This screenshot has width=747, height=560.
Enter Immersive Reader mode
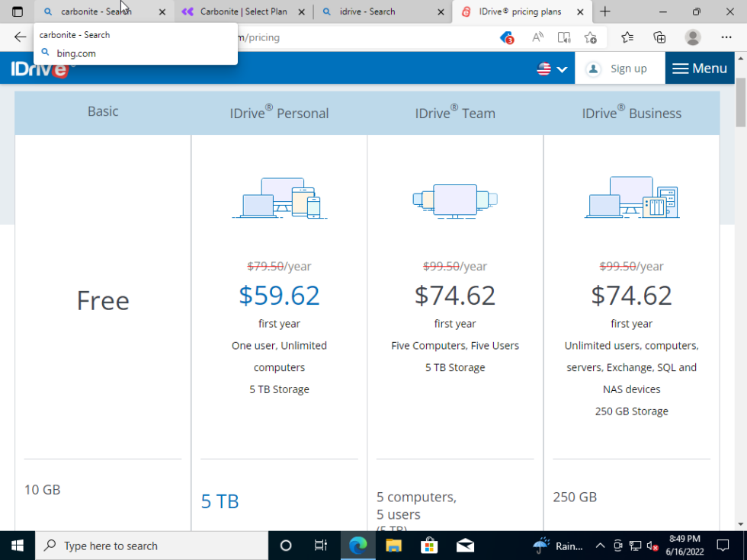coord(564,37)
